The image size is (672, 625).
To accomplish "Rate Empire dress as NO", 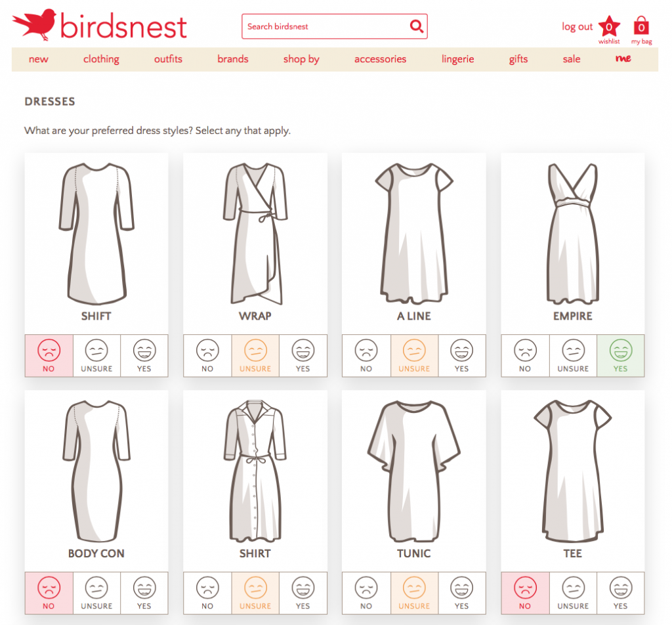I will pos(526,356).
